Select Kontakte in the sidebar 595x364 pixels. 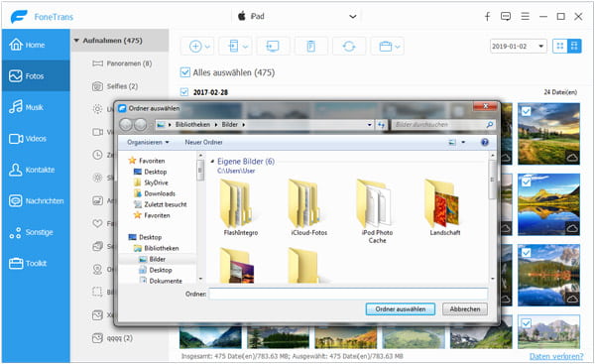(36, 170)
